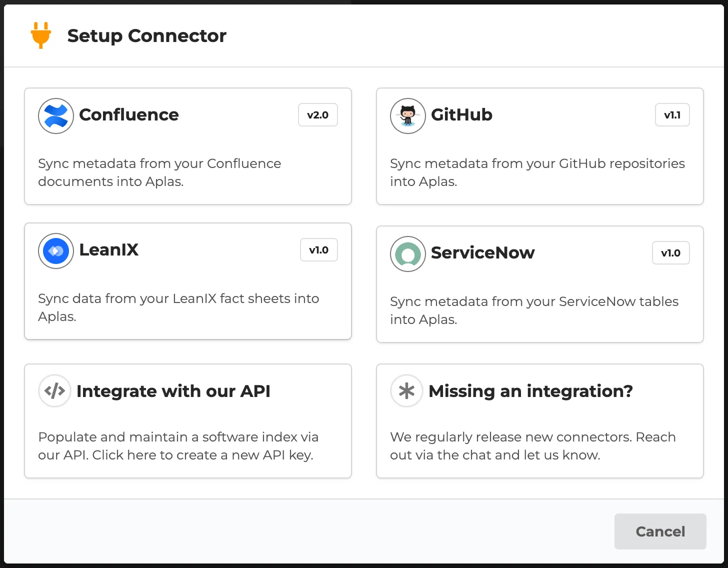Choose the ServiceNow connector title
728x568 pixels.
[x=483, y=253]
